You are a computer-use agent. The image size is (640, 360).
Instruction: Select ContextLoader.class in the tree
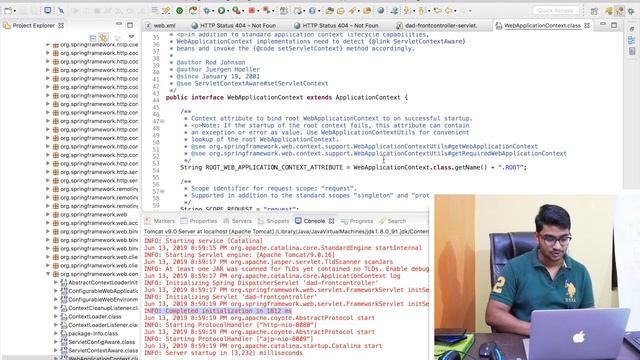(95, 316)
